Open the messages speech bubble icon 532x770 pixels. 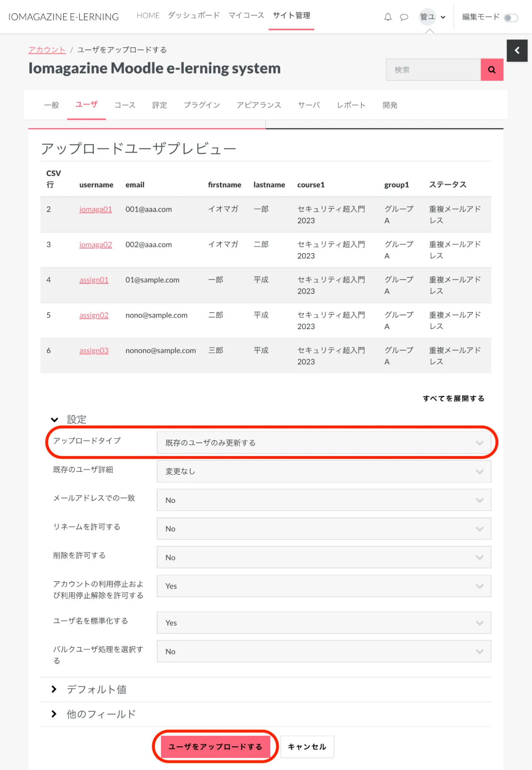tap(404, 17)
